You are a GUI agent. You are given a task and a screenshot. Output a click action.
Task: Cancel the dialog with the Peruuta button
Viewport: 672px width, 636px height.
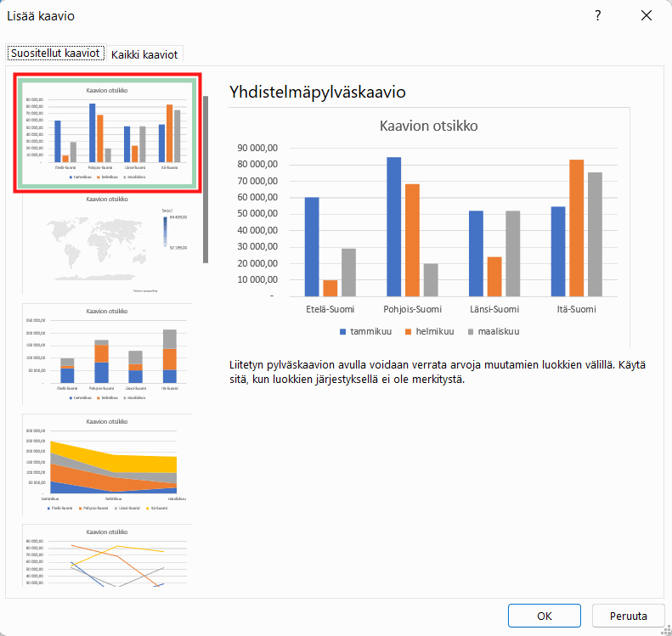[629, 616]
